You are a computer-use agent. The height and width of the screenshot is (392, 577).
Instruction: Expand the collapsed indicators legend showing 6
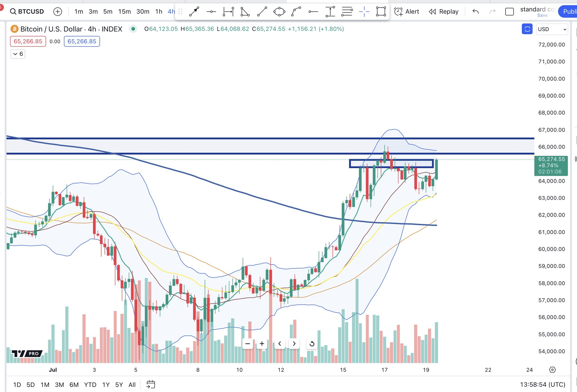pyautogui.click(x=18, y=54)
